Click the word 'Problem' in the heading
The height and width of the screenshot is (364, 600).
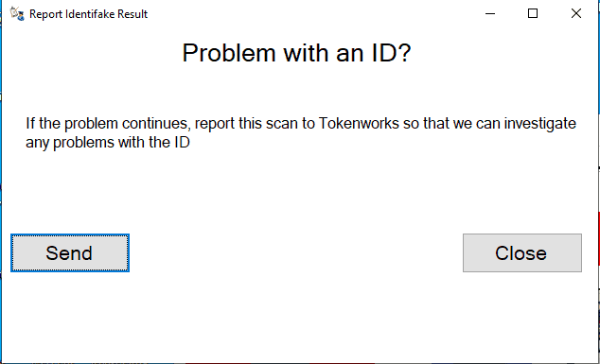228,53
